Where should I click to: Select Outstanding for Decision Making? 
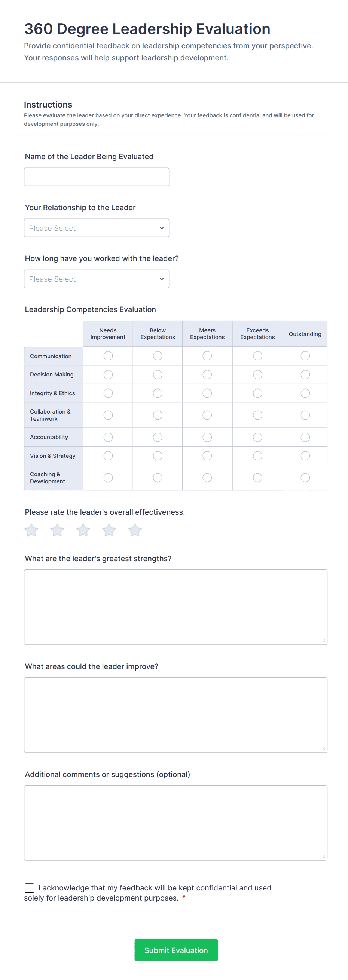305,374
